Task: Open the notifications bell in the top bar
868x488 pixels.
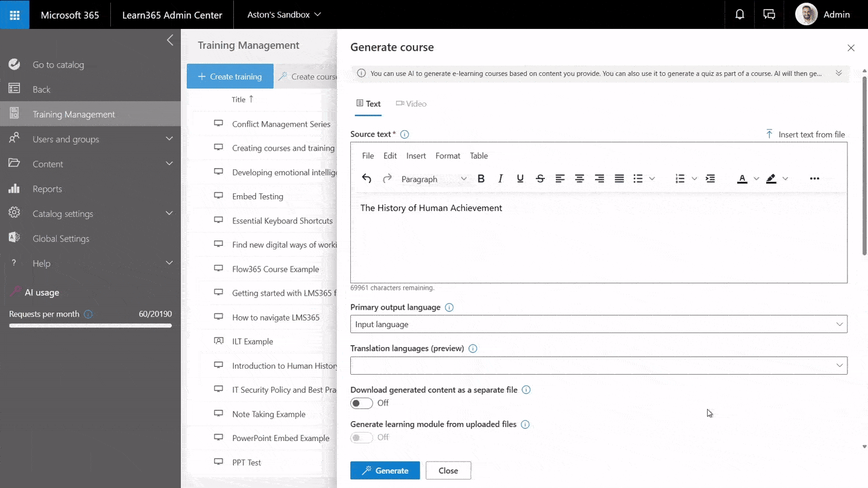Action: click(x=739, y=14)
